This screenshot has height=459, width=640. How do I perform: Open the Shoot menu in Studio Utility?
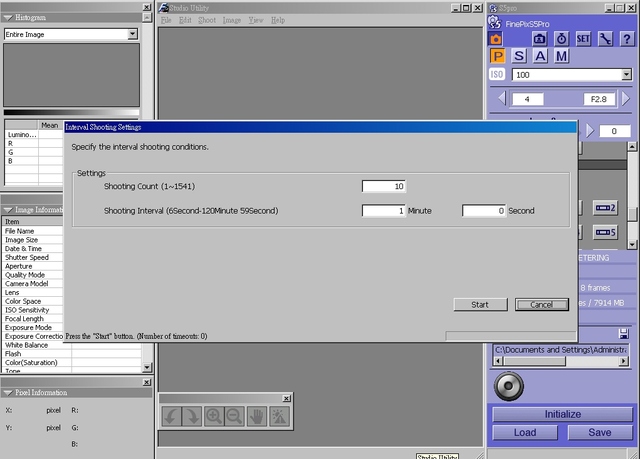(x=207, y=20)
